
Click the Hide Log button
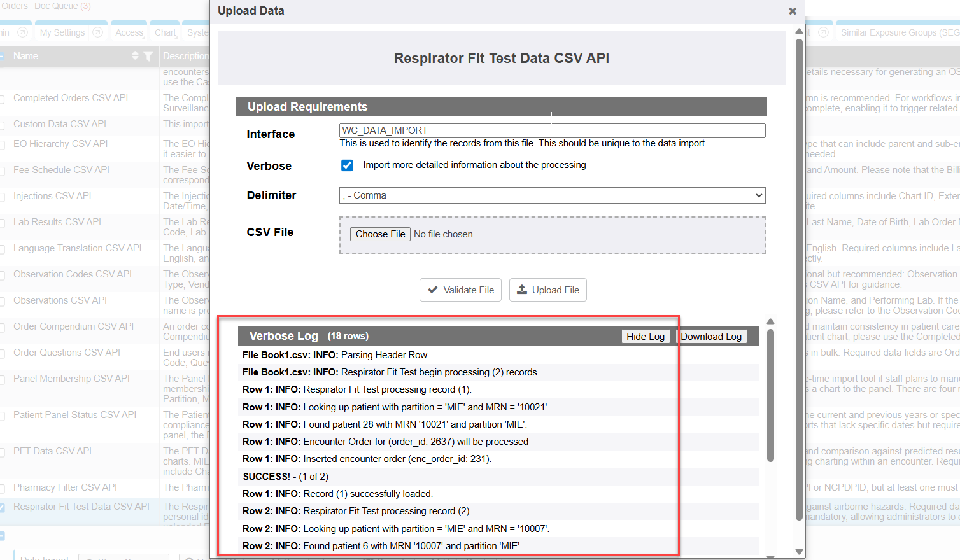(x=645, y=337)
